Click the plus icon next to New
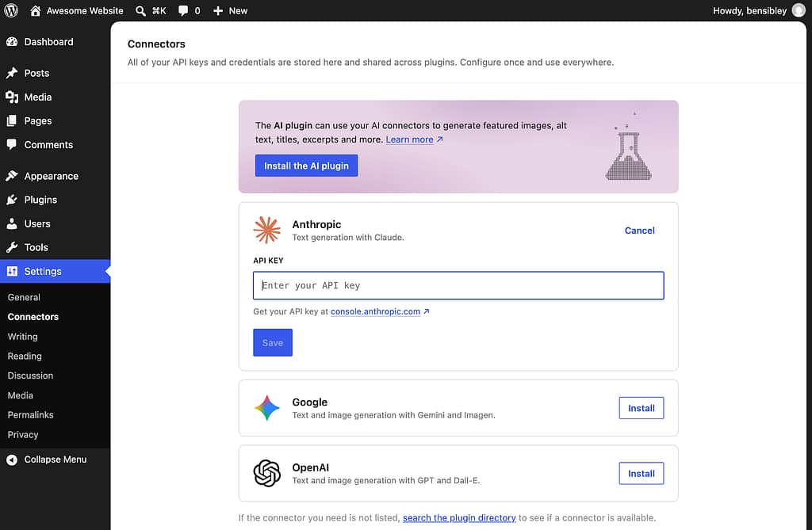 pyautogui.click(x=218, y=11)
